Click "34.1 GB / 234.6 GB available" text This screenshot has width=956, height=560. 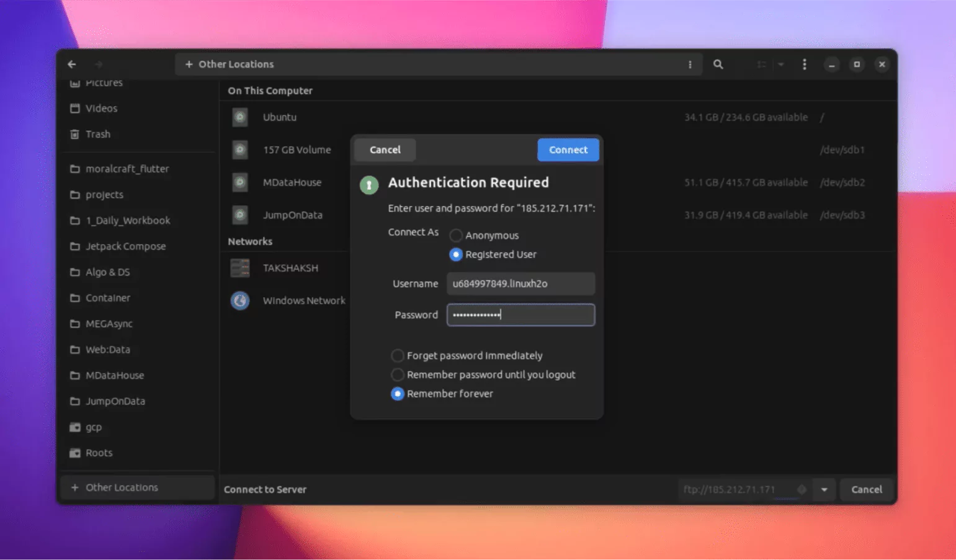746,117
